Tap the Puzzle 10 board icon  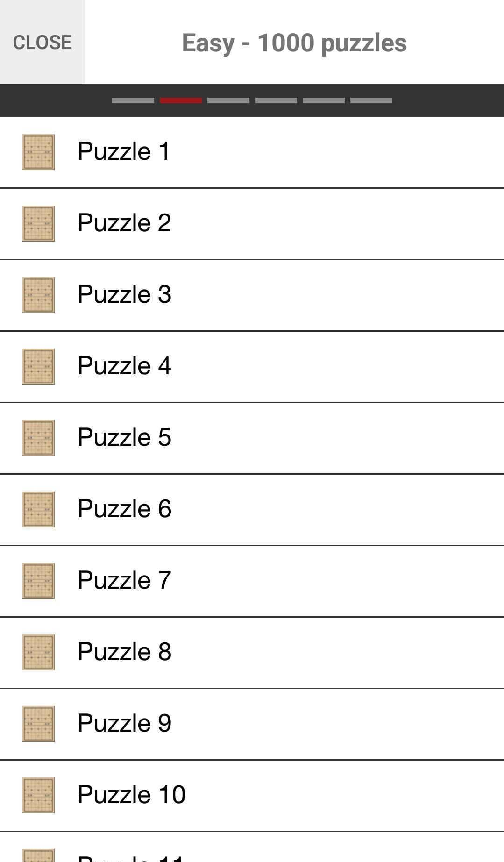(x=38, y=795)
